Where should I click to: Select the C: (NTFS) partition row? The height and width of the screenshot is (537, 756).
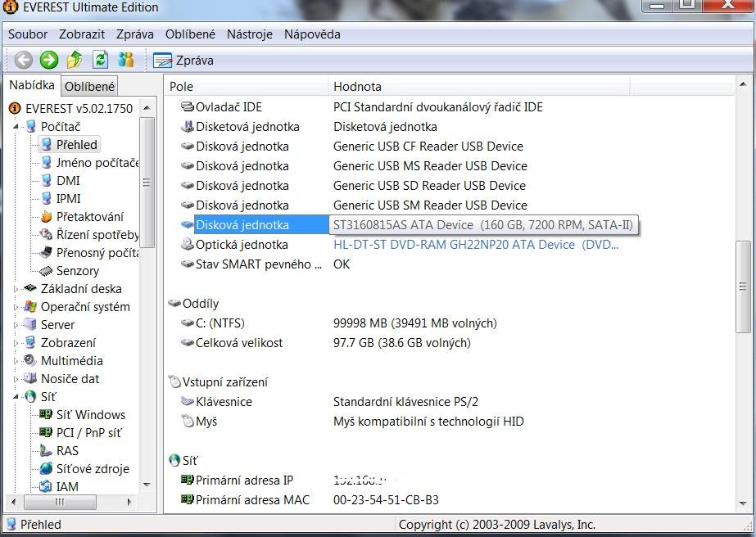pyautogui.click(x=338, y=323)
